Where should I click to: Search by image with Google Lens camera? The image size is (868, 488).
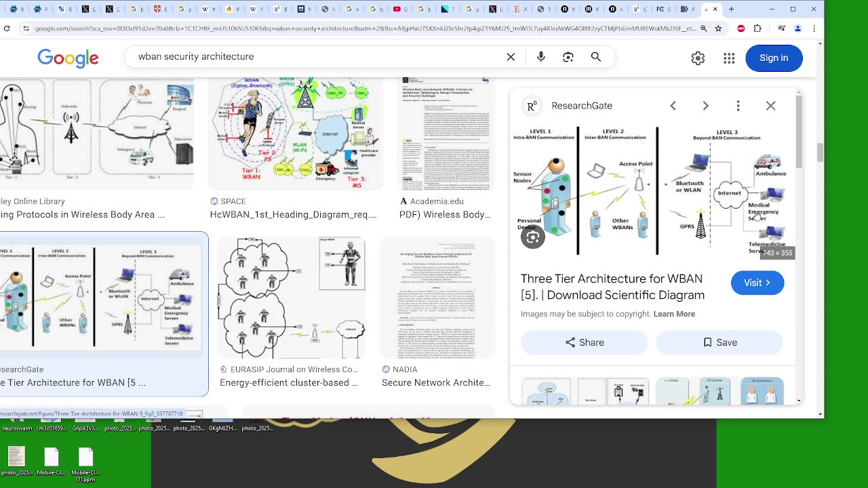tap(568, 57)
